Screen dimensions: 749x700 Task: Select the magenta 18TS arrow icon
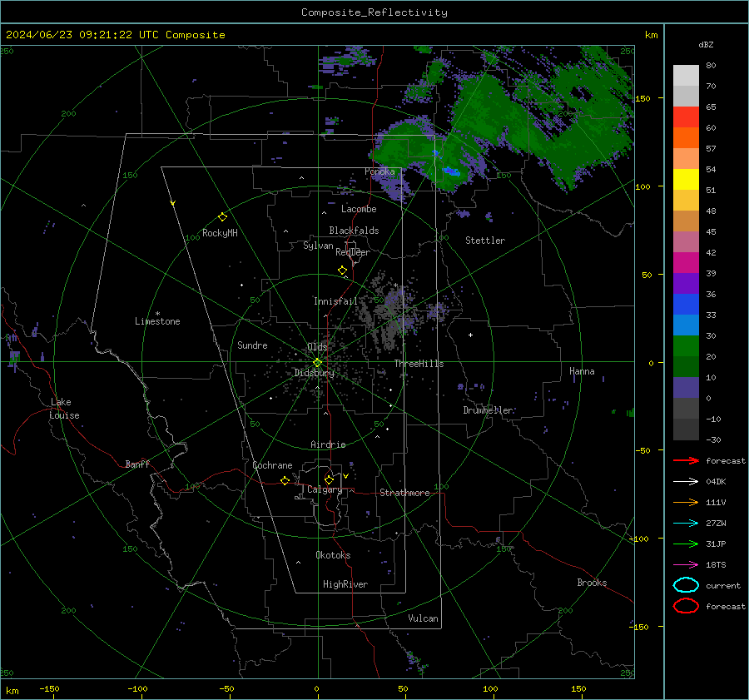click(x=686, y=565)
